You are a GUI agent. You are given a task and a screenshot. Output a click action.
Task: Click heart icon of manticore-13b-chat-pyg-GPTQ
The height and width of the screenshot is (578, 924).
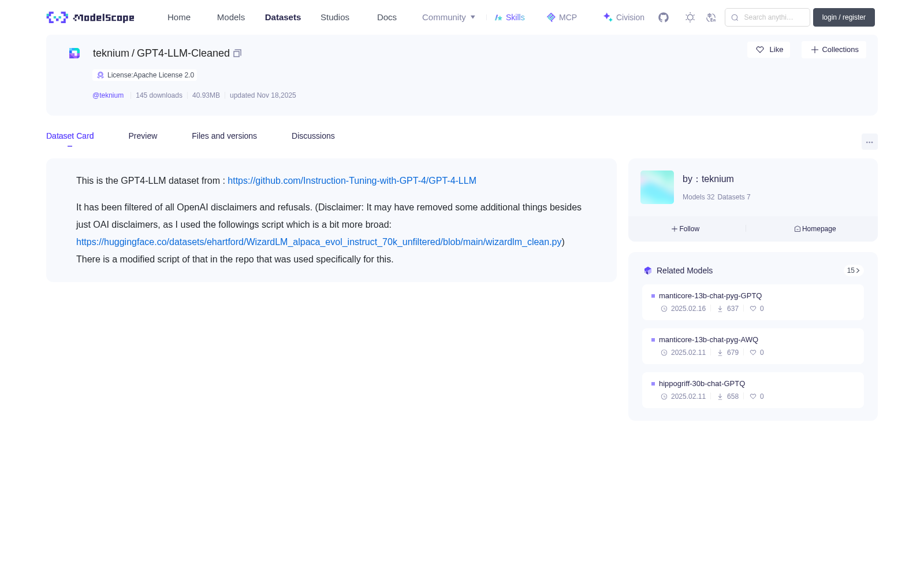pos(753,309)
